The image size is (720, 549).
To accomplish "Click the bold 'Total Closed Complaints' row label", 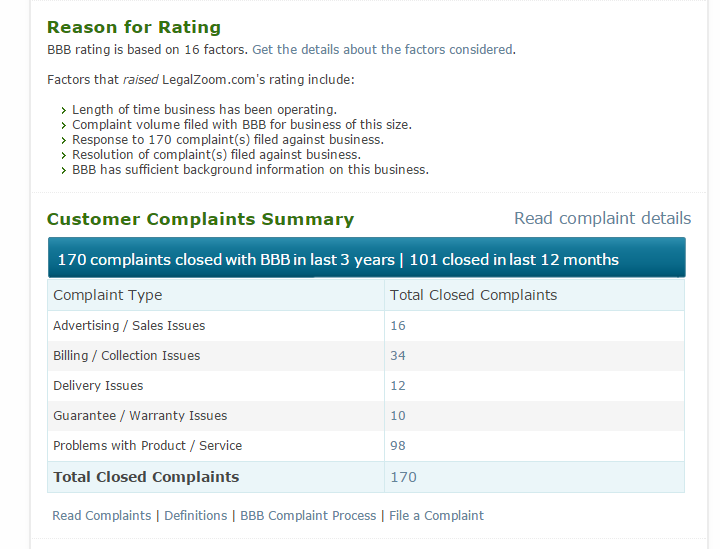I will [146, 477].
